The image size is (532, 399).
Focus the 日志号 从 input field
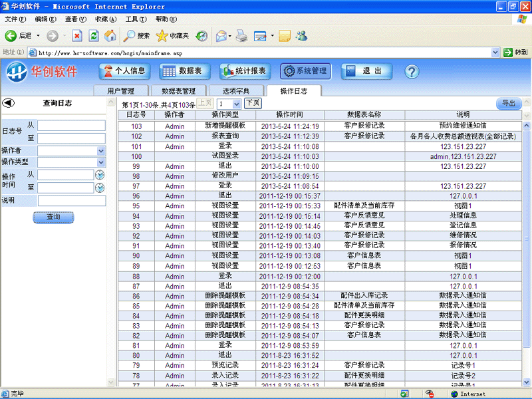tap(71, 126)
